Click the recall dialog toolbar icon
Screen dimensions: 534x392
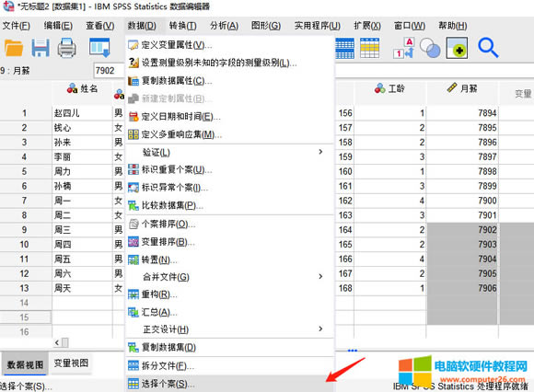99,47
